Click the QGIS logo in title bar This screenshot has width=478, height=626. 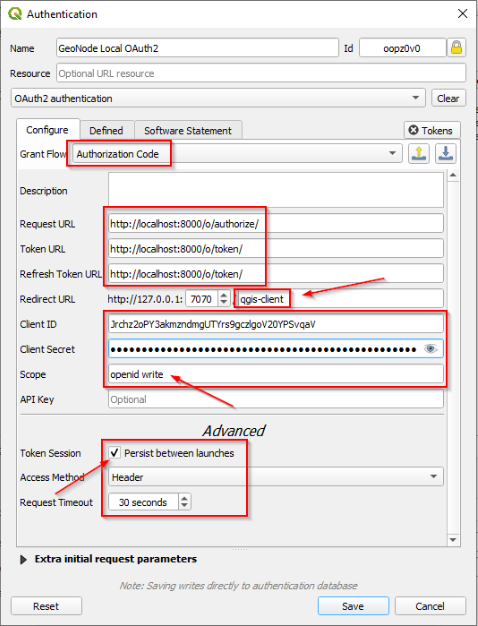[15, 14]
